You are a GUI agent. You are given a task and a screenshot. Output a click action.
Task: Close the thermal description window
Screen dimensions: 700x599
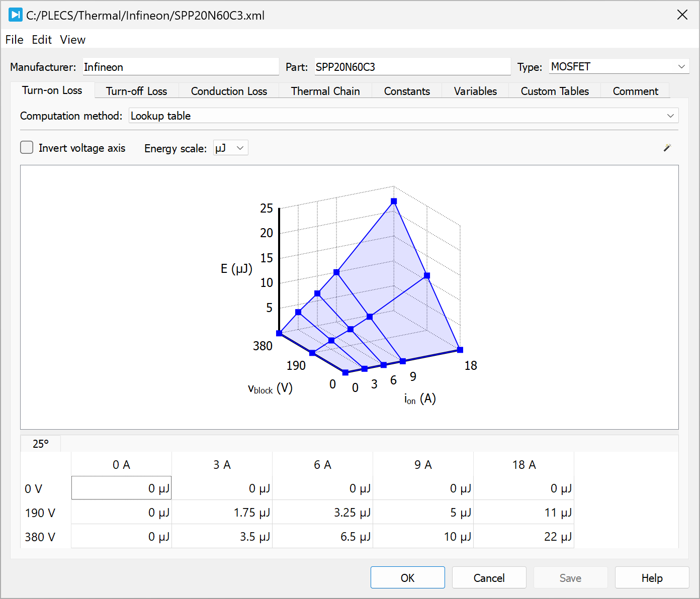point(682,15)
